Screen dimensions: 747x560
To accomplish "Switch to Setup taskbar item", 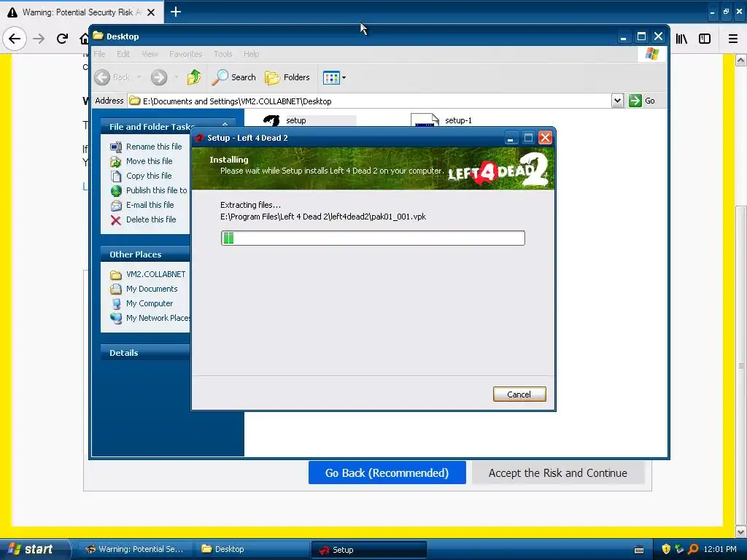I will point(368,550).
